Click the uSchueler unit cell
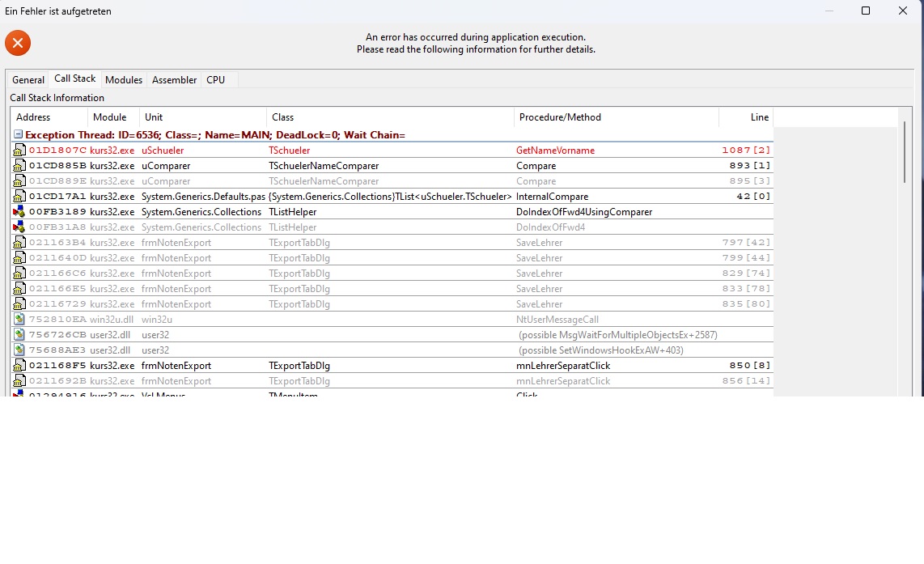The image size is (924, 564). point(163,151)
